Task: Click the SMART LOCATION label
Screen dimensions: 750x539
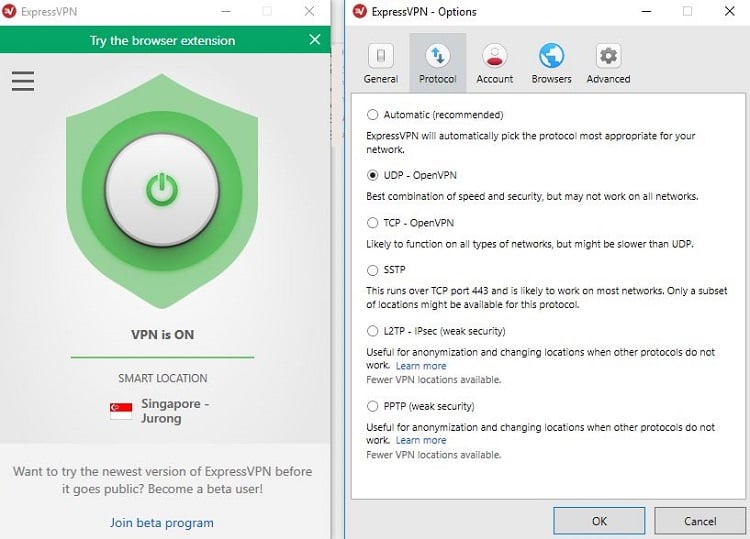Action: [x=163, y=378]
